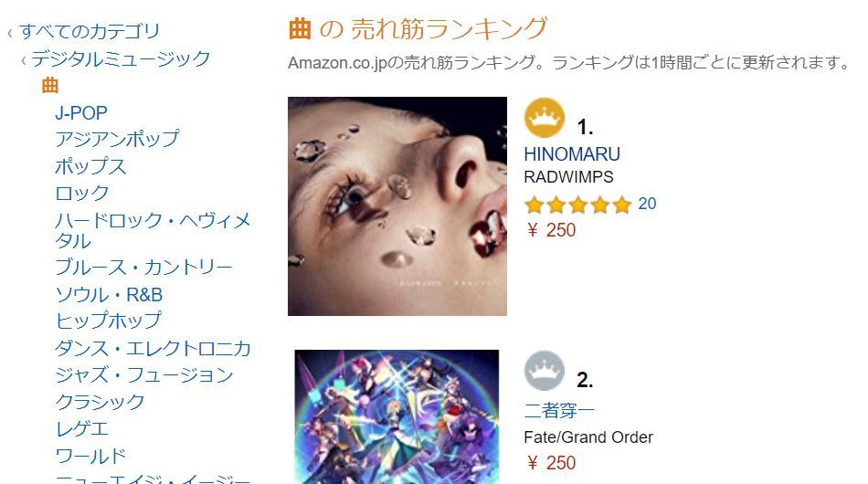This screenshot has height=484, width=868.
Task: Select ハードロック・ヘヴィメタル category
Action: [x=153, y=231]
